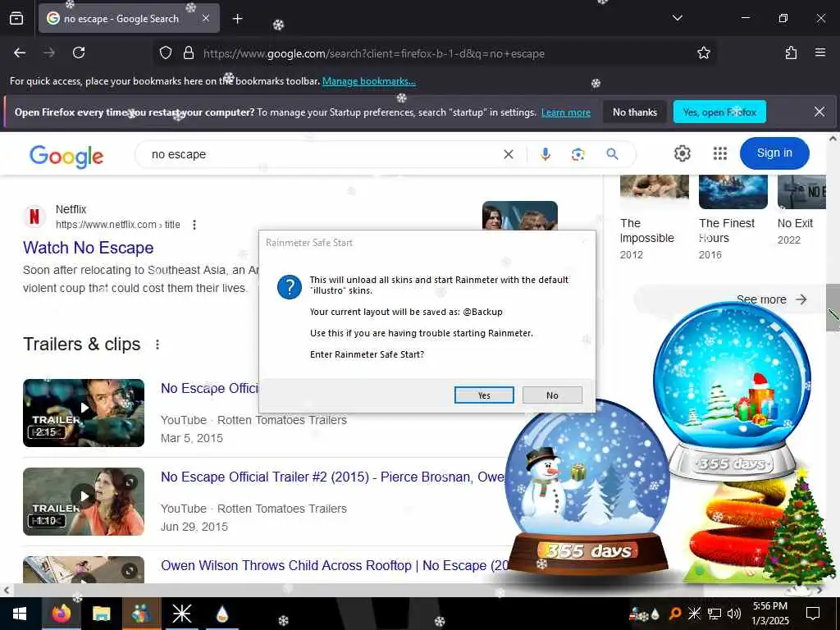Click the Learn more link in startup banner

[x=566, y=112]
